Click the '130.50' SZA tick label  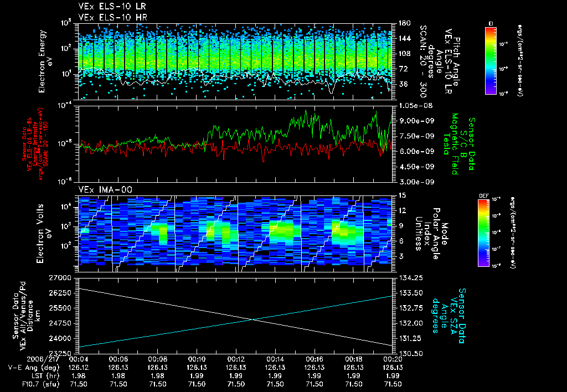tap(411, 353)
